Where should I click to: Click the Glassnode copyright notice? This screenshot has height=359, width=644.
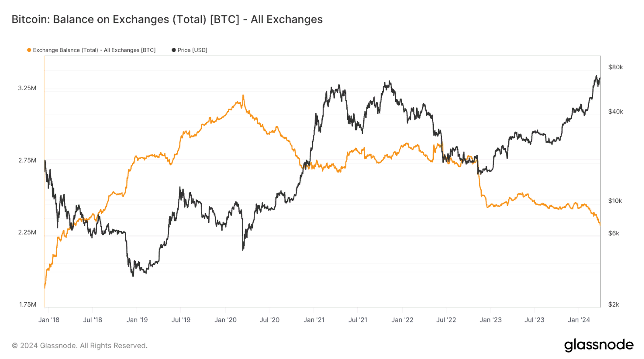(79, 346)
